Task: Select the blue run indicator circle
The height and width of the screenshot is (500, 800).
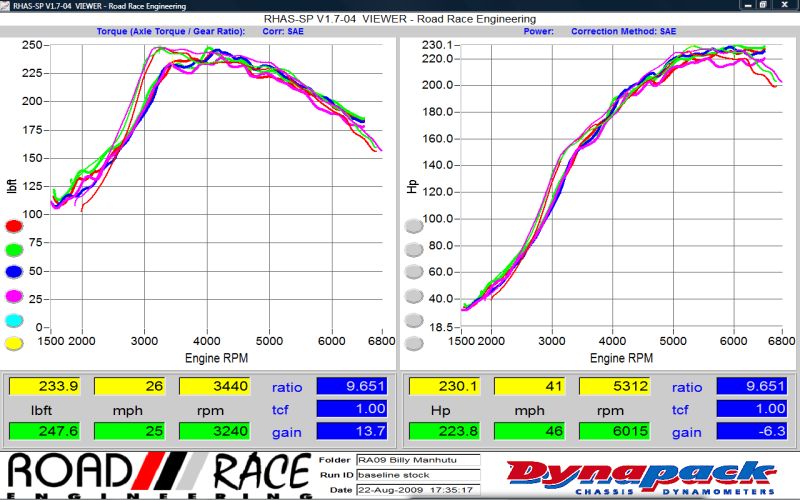Action: pyautogui.click(x=14, y=273)
